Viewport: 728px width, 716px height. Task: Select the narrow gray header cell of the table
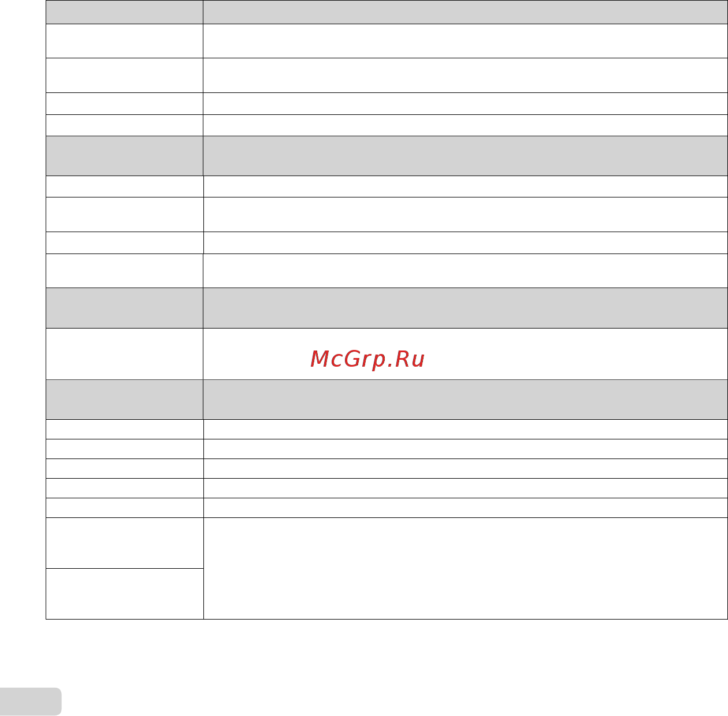[x=124, y=12]
